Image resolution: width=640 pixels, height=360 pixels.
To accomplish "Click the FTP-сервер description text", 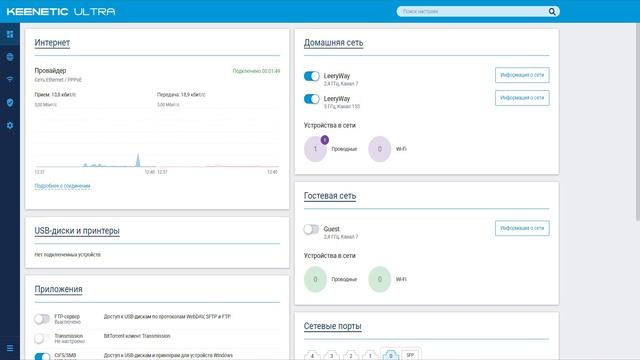I will [x=167, y=317].
